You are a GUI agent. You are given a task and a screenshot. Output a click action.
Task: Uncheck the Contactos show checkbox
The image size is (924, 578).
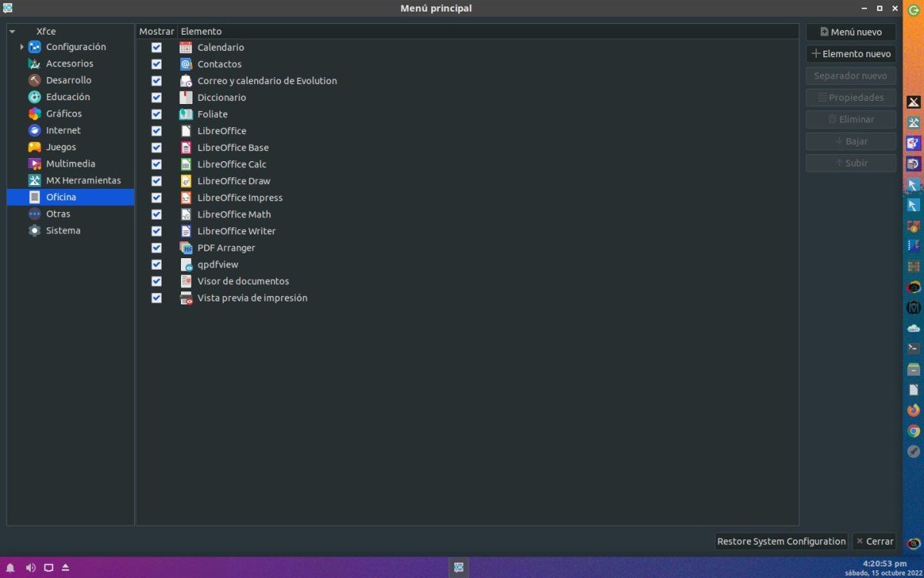[156, 64]
